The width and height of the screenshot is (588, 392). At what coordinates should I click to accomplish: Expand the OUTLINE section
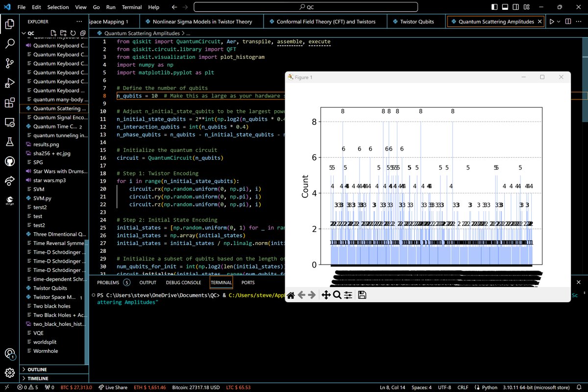[37, 369]
